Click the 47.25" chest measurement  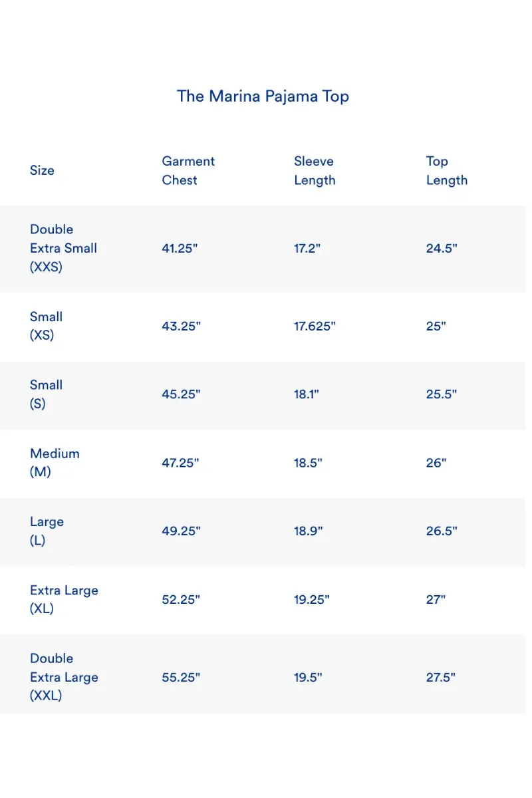(x=181, y=463)
